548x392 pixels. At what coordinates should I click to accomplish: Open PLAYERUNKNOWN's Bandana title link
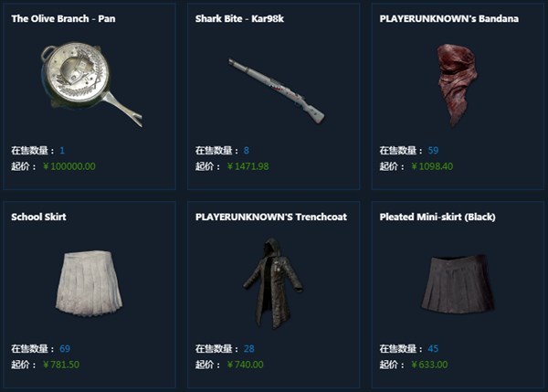449,18
